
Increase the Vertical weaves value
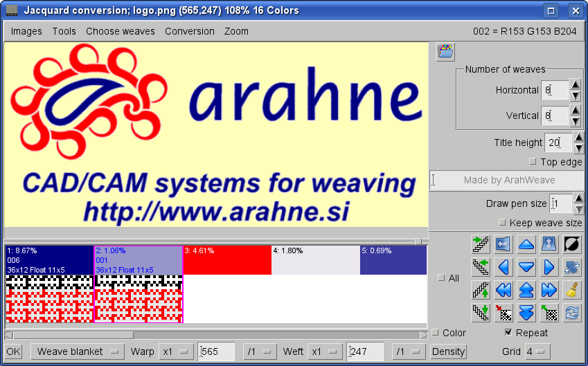576,110
